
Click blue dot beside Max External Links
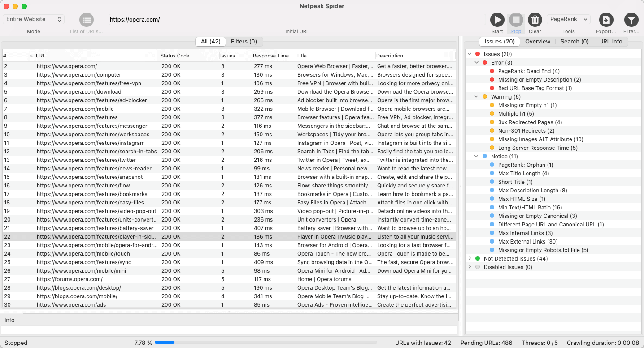(x=492, y=242)
